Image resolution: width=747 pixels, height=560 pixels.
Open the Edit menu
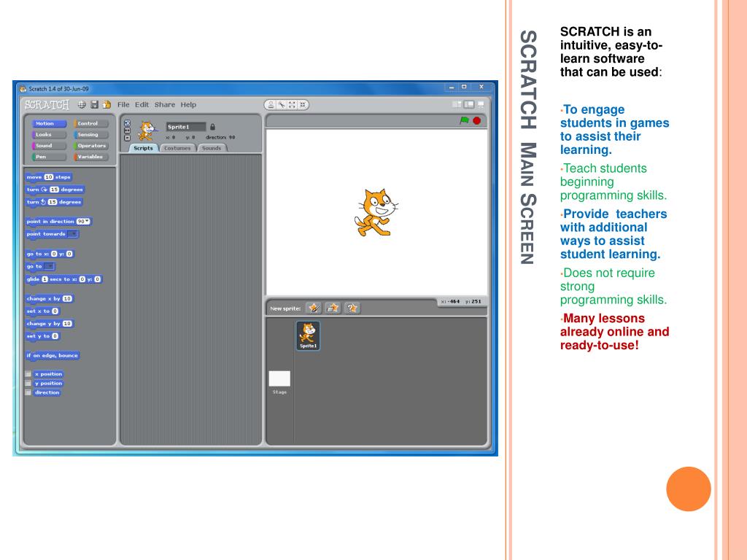click(142, 105)
